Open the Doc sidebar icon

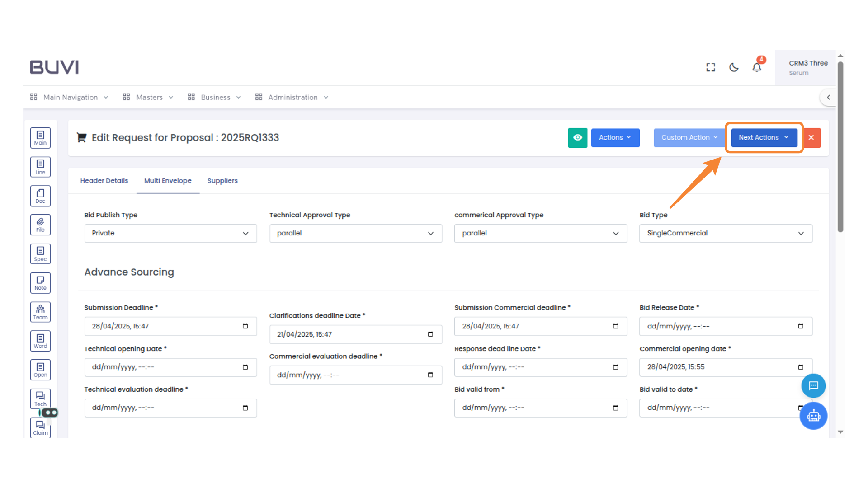pos(40,196)
